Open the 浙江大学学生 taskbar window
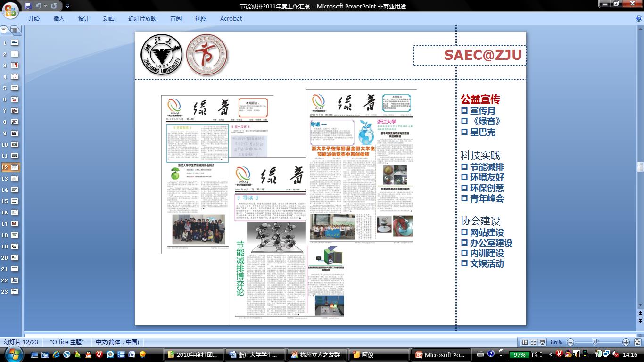 tap(255, 355)
